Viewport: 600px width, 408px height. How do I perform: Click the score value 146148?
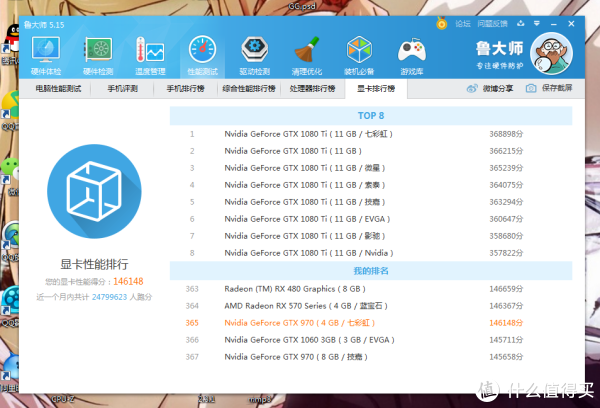pyautogui.click(x=128, y=282)
